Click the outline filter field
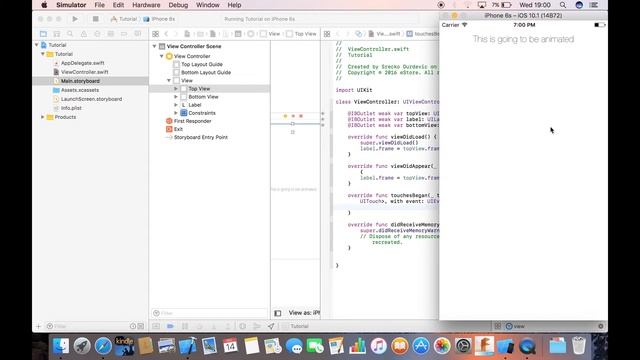Screen dimensions: 640x360 coord(209,313)
